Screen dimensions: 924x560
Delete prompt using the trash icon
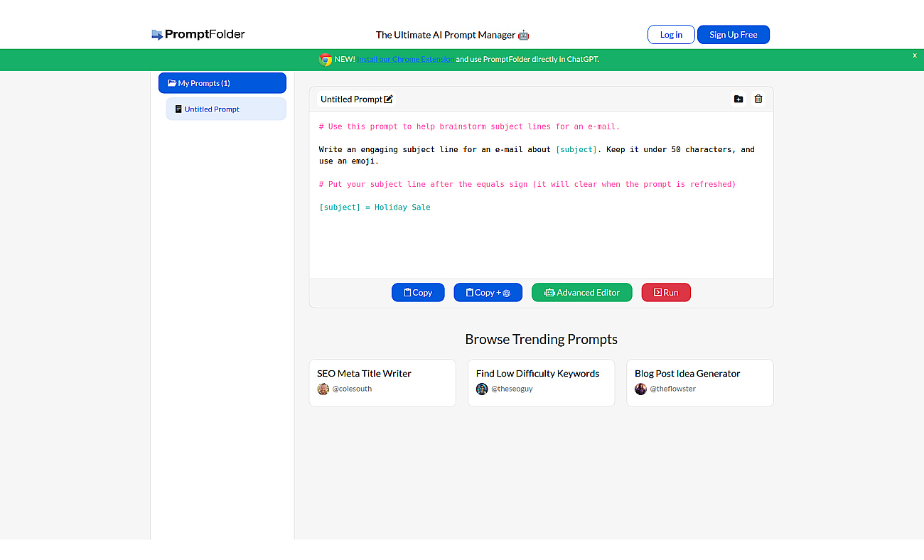point(758,99)
